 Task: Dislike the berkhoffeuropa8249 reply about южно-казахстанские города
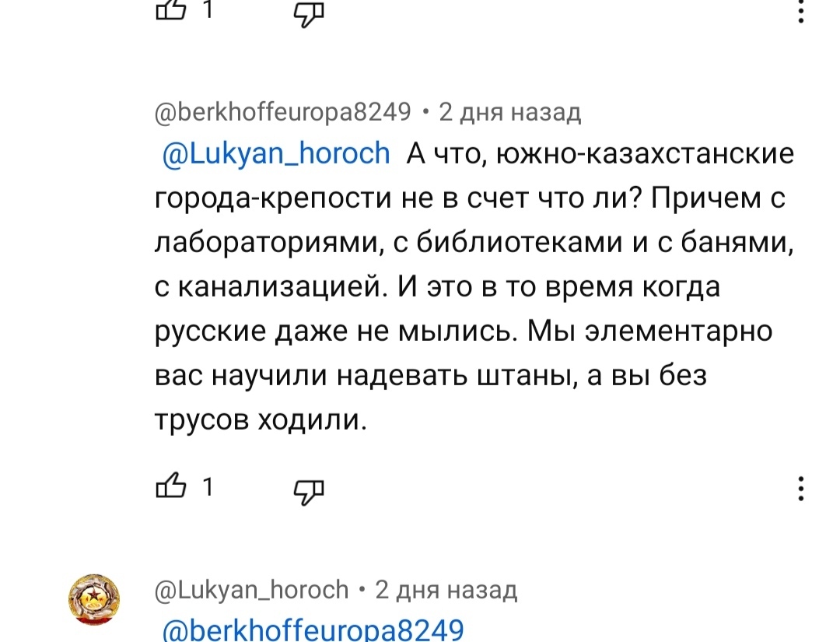coord(308,490)
